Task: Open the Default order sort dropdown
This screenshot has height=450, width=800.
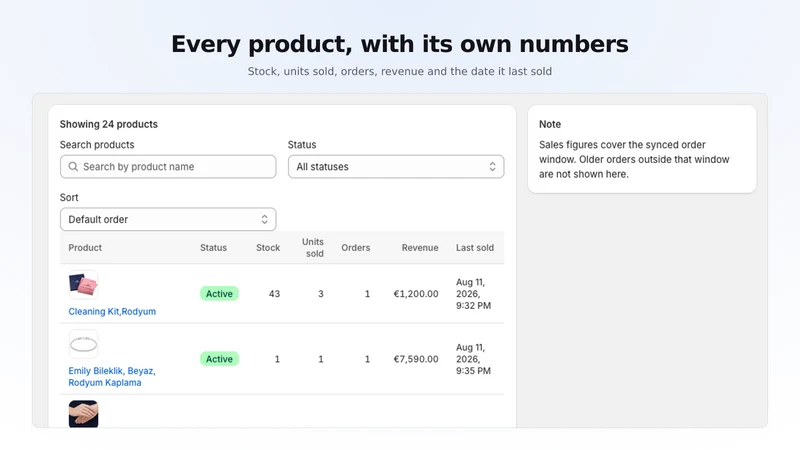Action: click(x=168, y=219)
